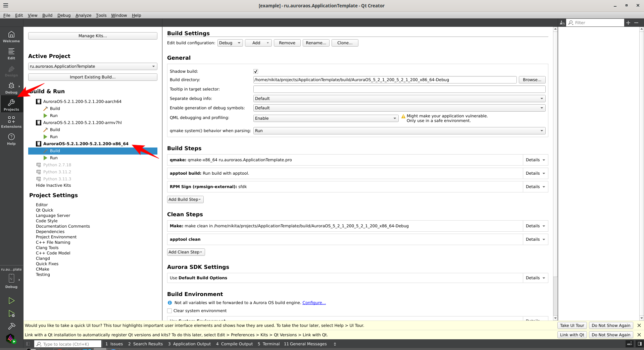This screenshot has width=644, height=350.
Task: Open the Welcome mode
Action: tap(11, 37)
